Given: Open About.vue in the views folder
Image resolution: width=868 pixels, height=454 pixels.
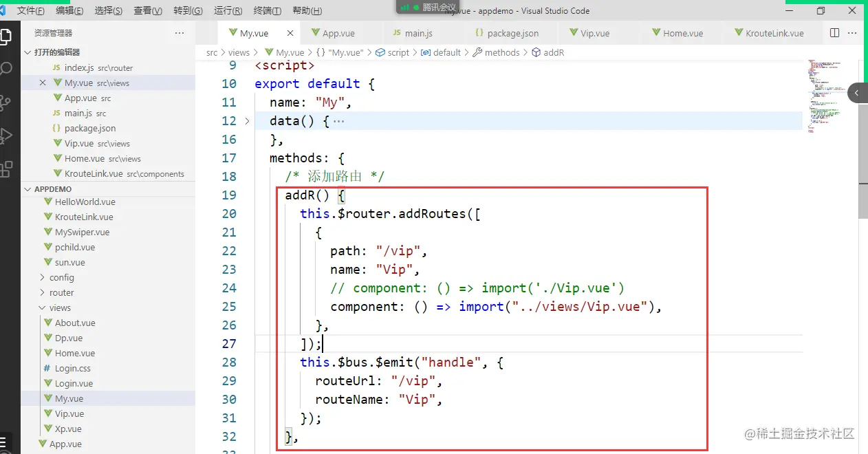Looking at the screenshot, I should pyautogui.click(x=108, y=323).
